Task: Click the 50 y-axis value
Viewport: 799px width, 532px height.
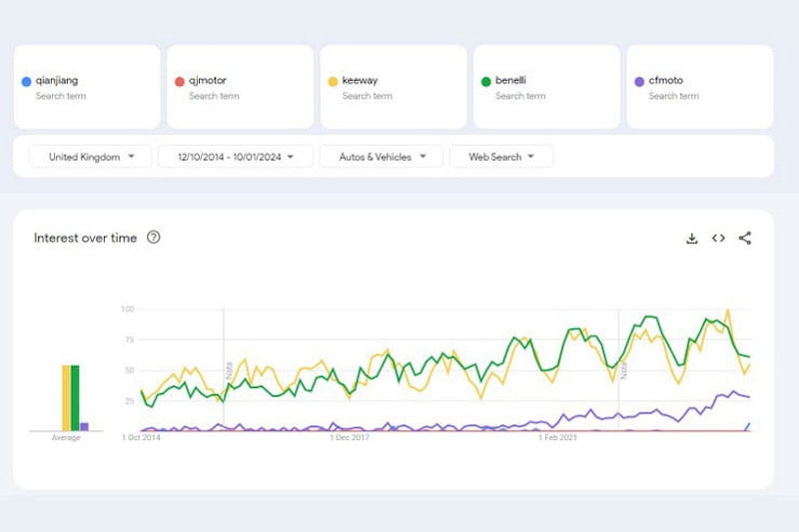Action: coord(130,370)
